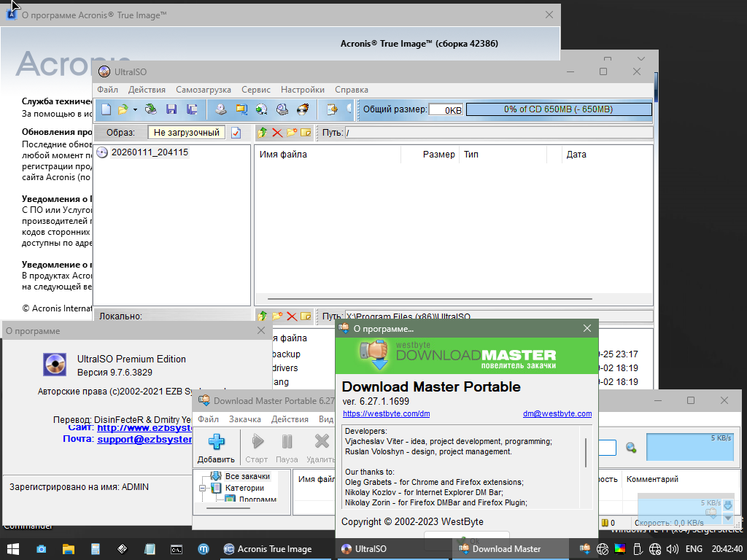Click the boot image checkmark icon next to Образ

click(x=236, y=133)
